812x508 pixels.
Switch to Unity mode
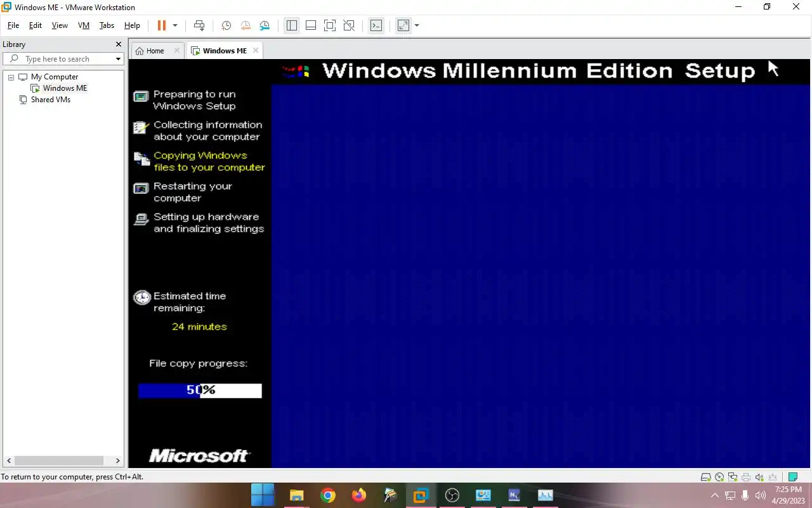(349, 25)
